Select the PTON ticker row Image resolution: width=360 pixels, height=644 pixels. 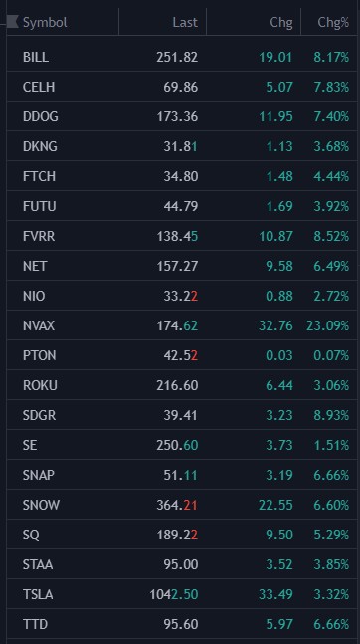coord(182,355)
